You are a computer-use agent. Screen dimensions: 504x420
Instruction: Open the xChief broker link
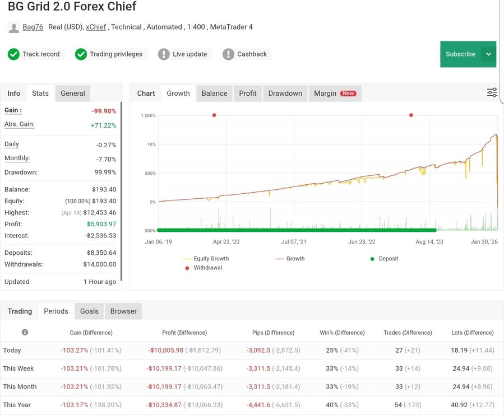click(x=96, y=27)
